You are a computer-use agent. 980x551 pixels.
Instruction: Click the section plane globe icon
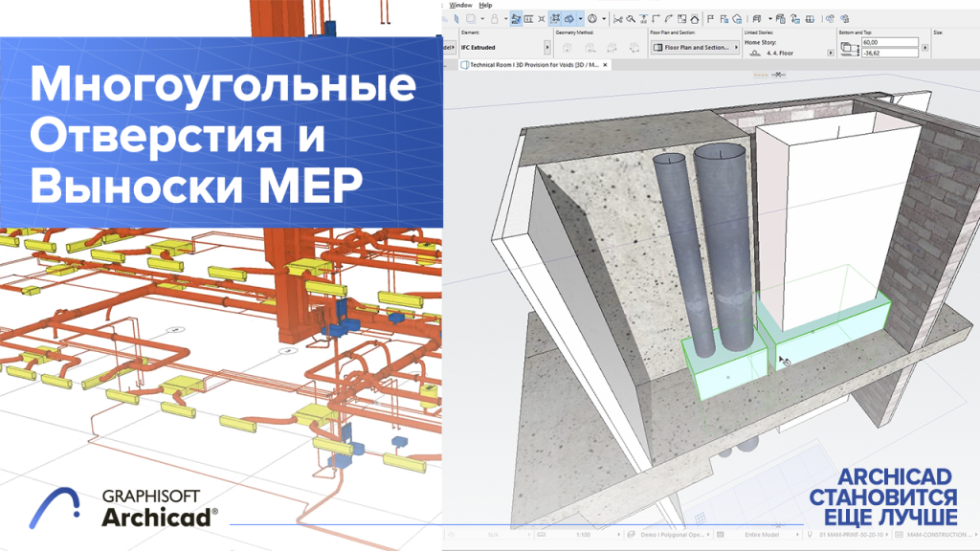[810, 19]
